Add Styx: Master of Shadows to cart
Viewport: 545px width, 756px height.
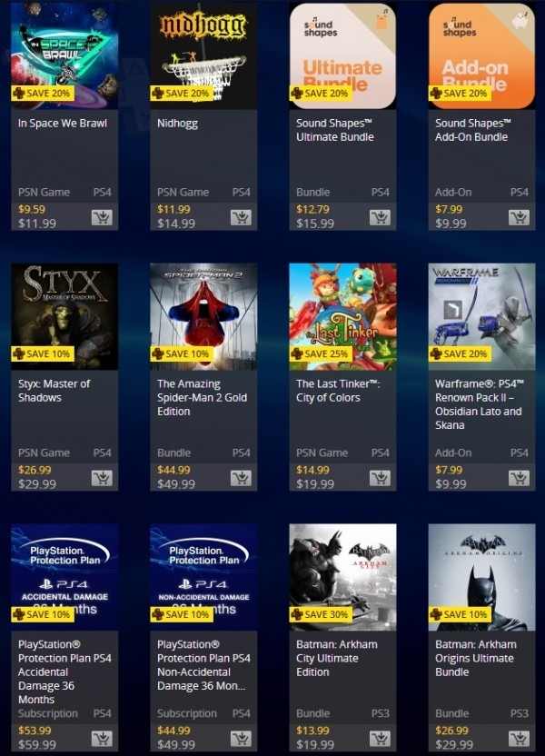click(x=102, y=478)
